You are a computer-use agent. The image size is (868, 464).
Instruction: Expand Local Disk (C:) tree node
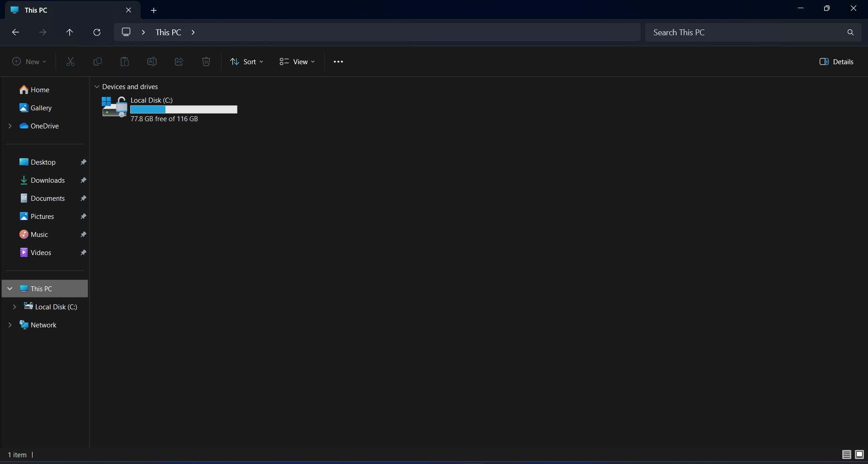[x=14, y=307]
